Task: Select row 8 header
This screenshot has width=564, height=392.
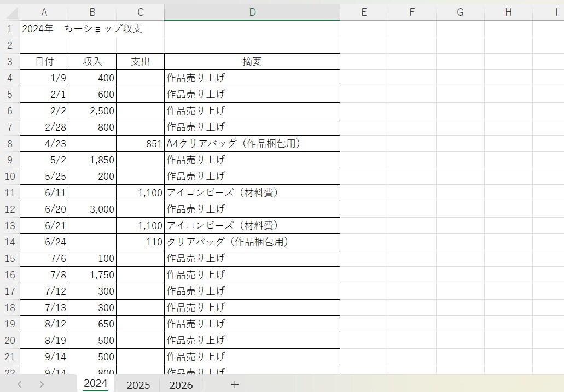Action: [x=10, y=143]
